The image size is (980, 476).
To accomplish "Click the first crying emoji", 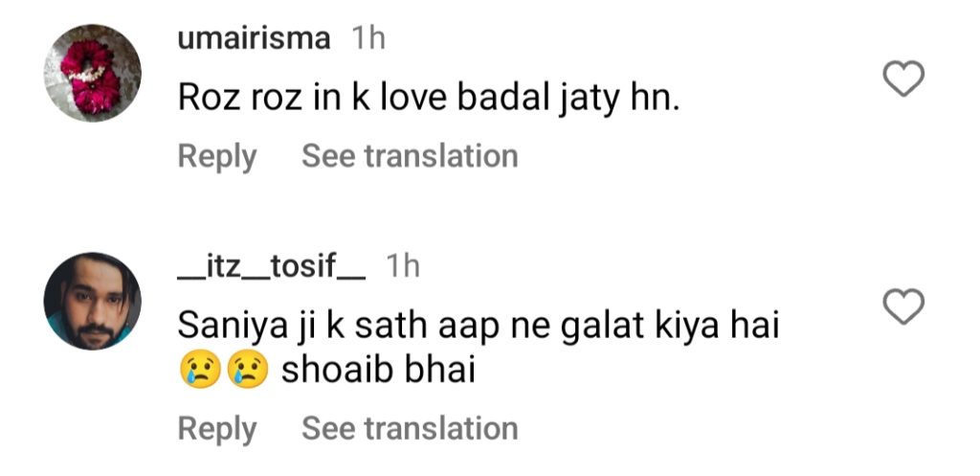I will pos(196,372).
